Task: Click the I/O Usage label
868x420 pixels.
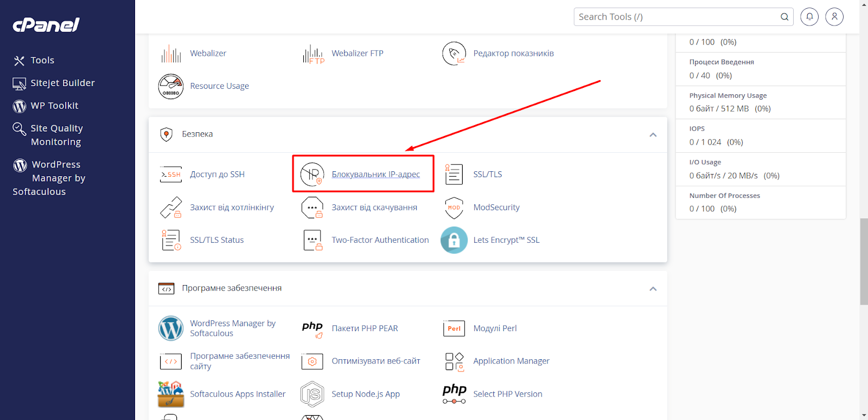Action: coord(705,163)
